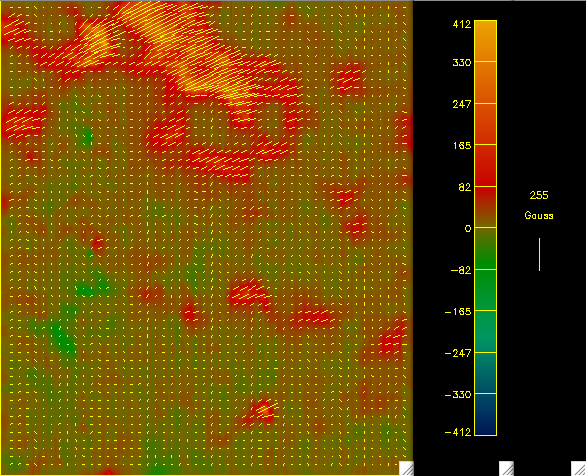The width and height of the screenshot is (586, 476).
Task: Select the 0 tick label on the color bar
Action: point(468,228)
